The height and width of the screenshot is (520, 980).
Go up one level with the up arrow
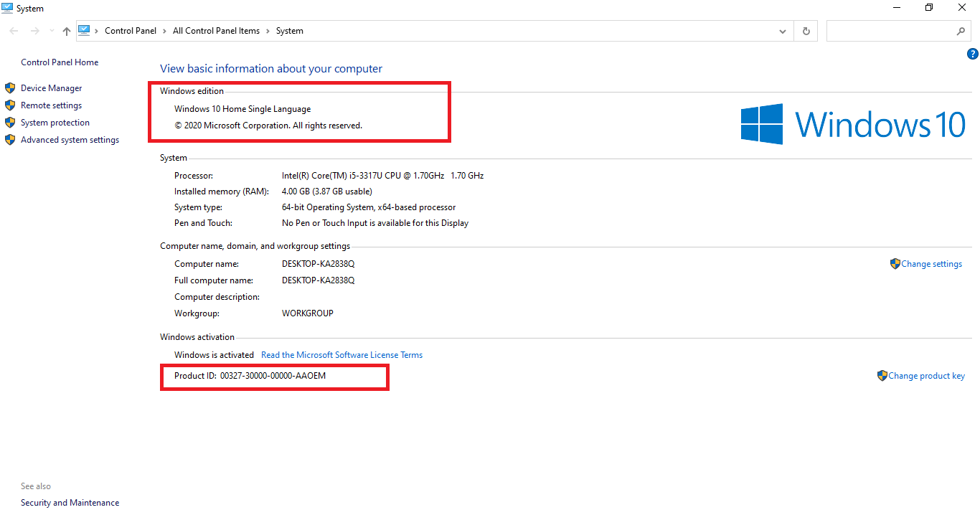coord(67,31)
